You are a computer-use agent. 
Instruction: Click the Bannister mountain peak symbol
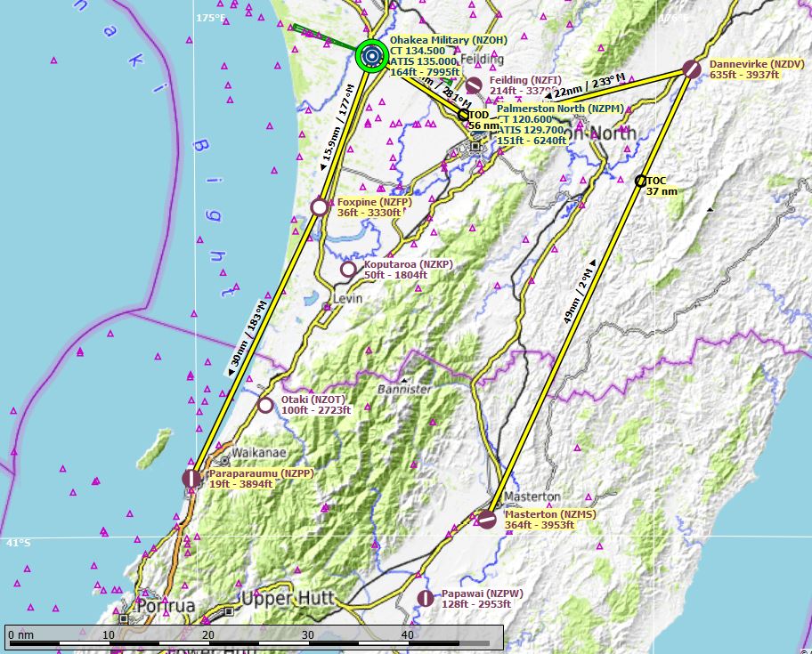click(404, 380)
